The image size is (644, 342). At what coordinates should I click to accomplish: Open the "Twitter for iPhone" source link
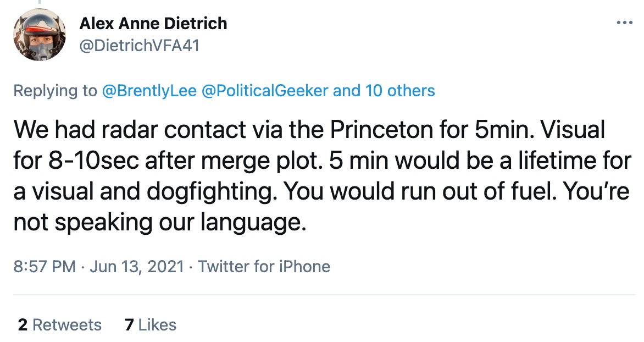[x=264, y=267]
